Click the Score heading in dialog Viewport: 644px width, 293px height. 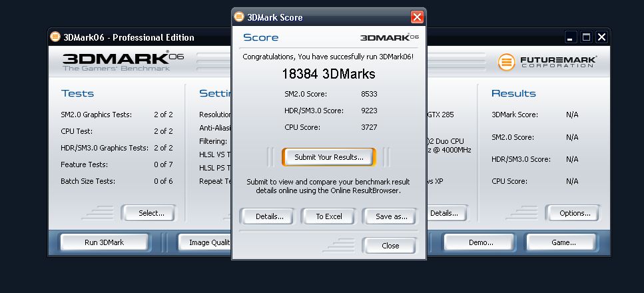261,37
